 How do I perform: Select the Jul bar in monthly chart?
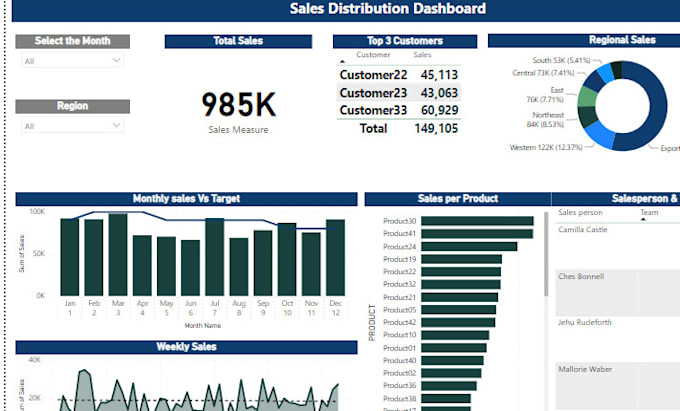tap(215, 257)
